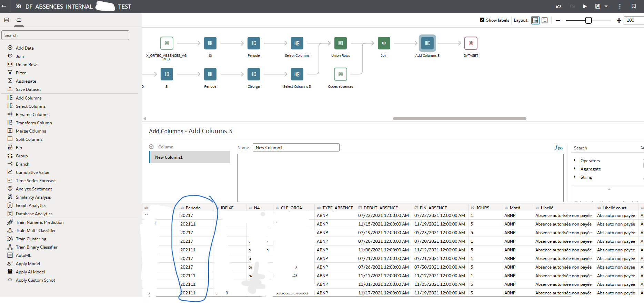Choose the Join step in sidebar
This screenshot has height=303, width=644.
coord(20,56)
